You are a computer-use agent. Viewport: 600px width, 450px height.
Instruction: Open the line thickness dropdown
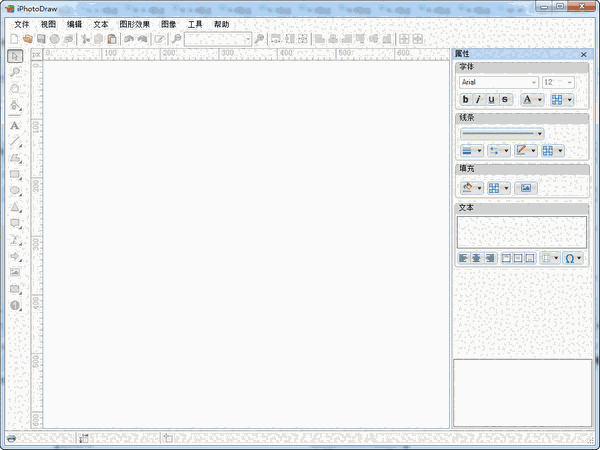[472, 151]
